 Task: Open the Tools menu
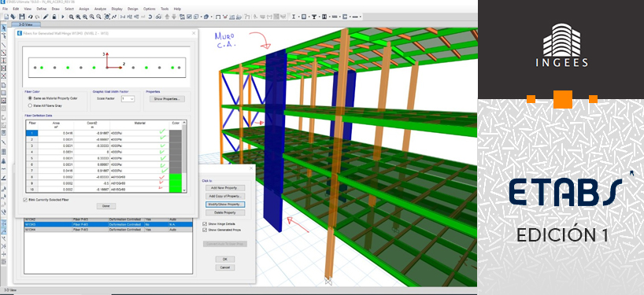[165, 9]
